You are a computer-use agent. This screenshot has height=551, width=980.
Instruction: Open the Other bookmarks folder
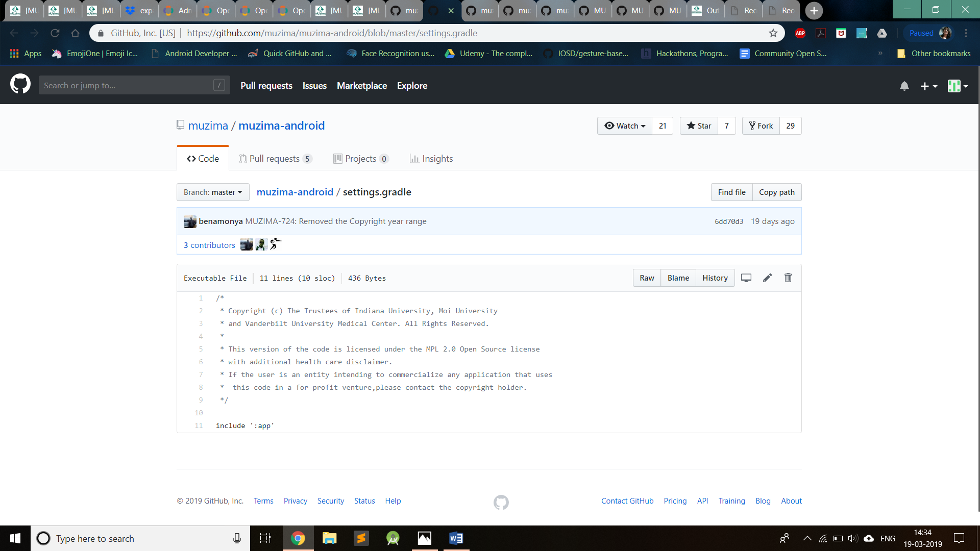click(934, 54)
